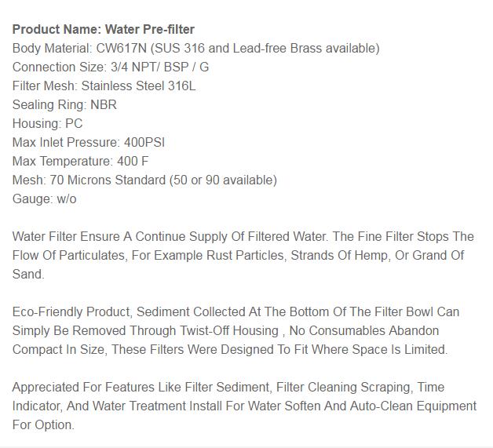Image resolution: width=493 pixels, height=448 pixels.
Task: Click the 'Twist-Off Housing' text
Action: click(229, 331)
